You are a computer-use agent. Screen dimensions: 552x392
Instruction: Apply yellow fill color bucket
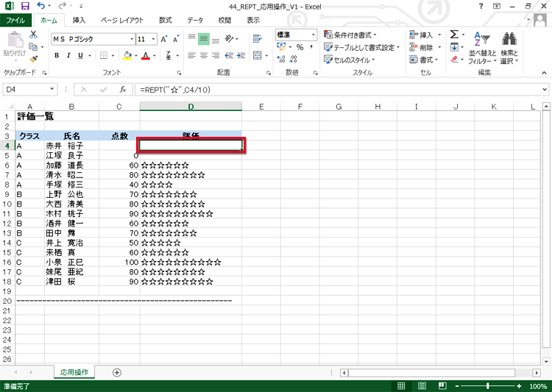tap(127, 56)
